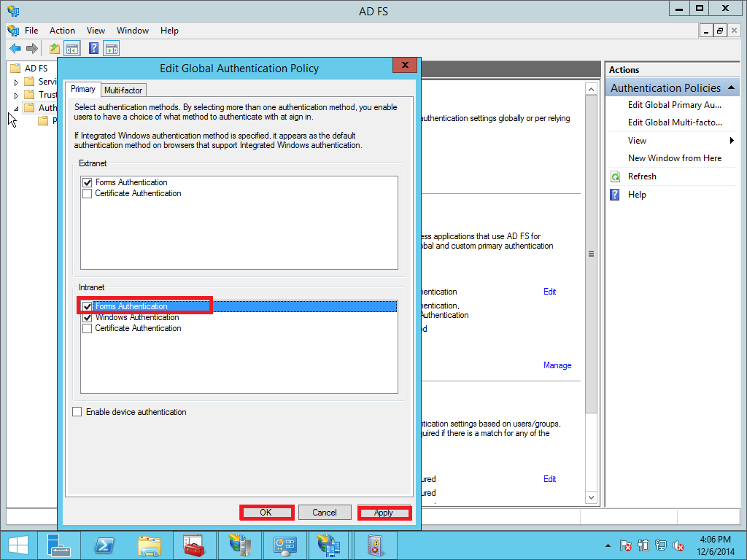Check Enable device authentication
This screenshot has height=560, width=747.
(77, 411)
